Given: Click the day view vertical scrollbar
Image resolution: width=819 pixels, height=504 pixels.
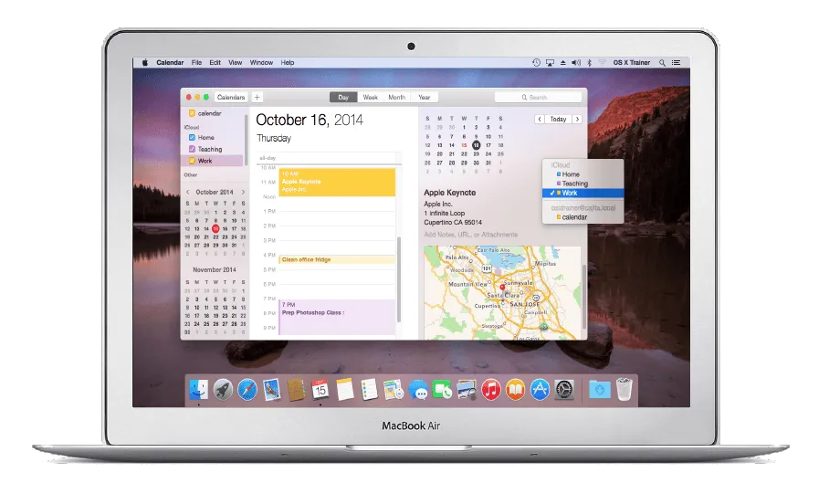Looking at the screenshot, I should point(399,279).
